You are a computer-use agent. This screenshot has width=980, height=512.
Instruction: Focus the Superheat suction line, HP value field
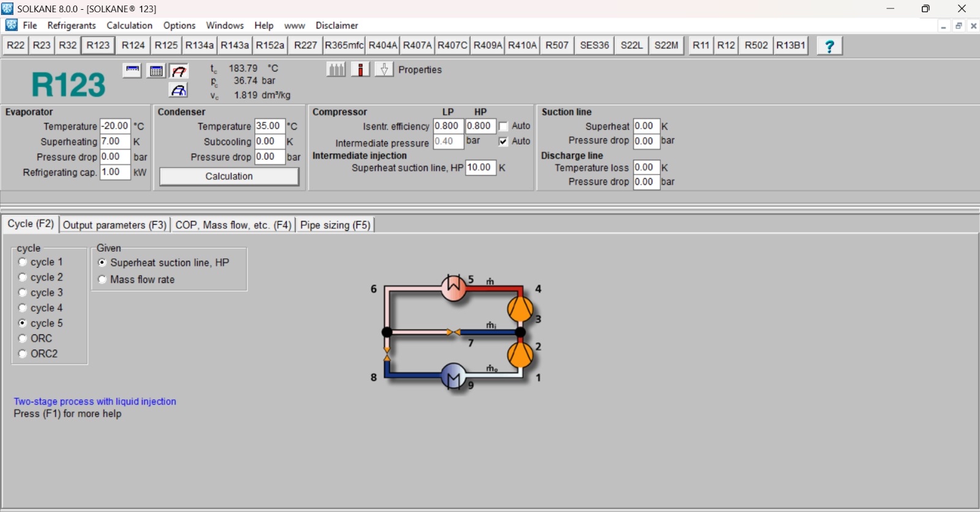pos(480,168)
